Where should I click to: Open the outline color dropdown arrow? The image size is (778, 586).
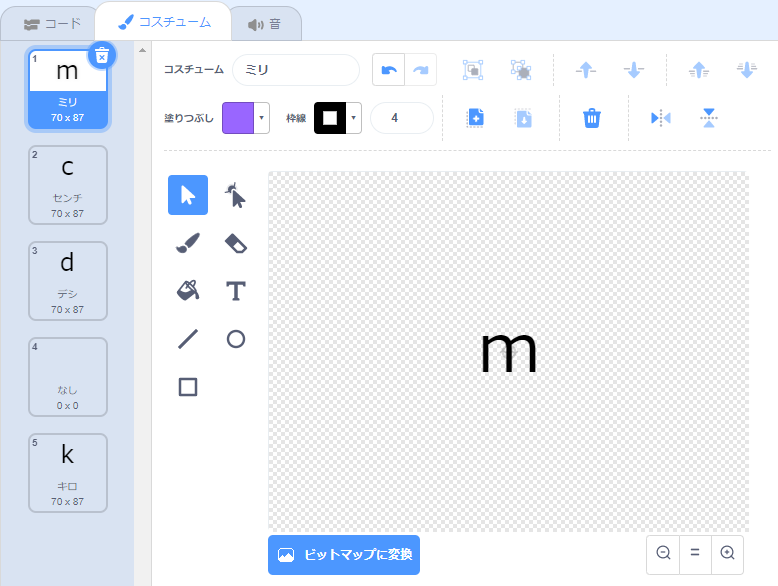point(354,118)
